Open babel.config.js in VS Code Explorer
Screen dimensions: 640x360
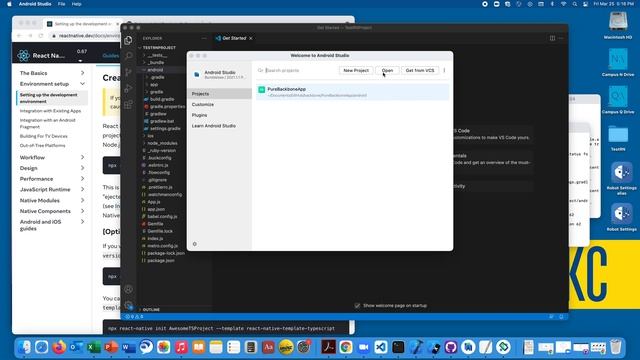[162, 216]
